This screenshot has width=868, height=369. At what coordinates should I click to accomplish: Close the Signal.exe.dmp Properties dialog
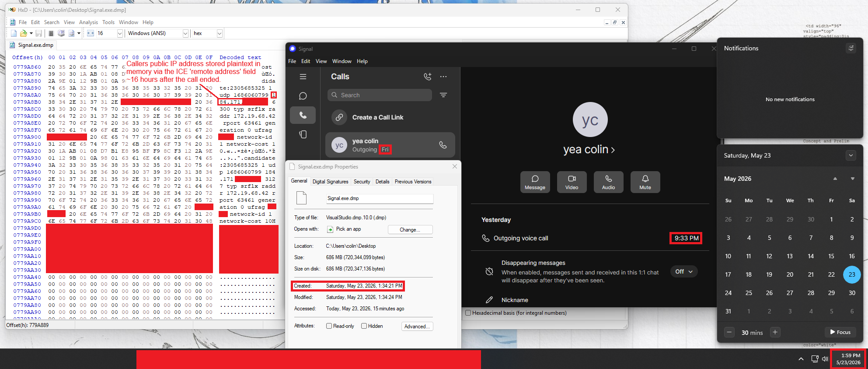(x=455, y=166)
